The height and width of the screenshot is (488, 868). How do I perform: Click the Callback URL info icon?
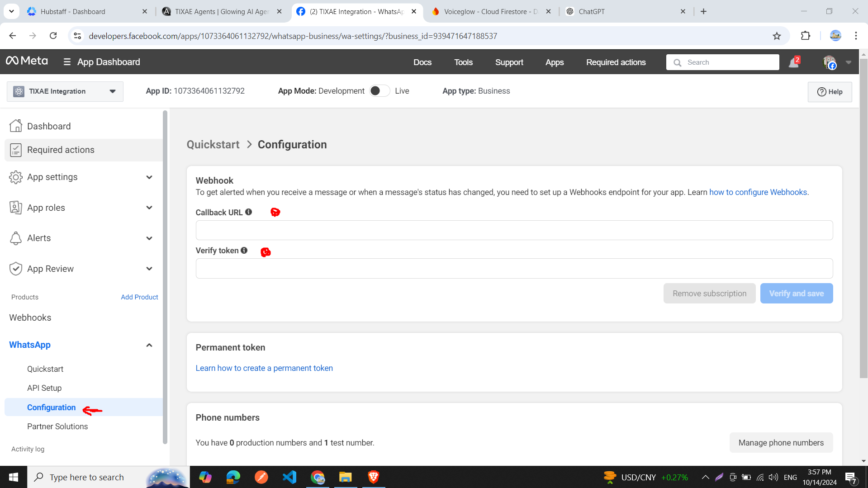(249, 212)
